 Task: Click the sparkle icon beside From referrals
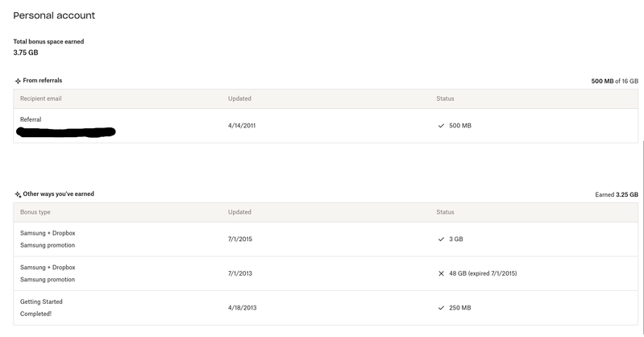[x=18, y=81]
